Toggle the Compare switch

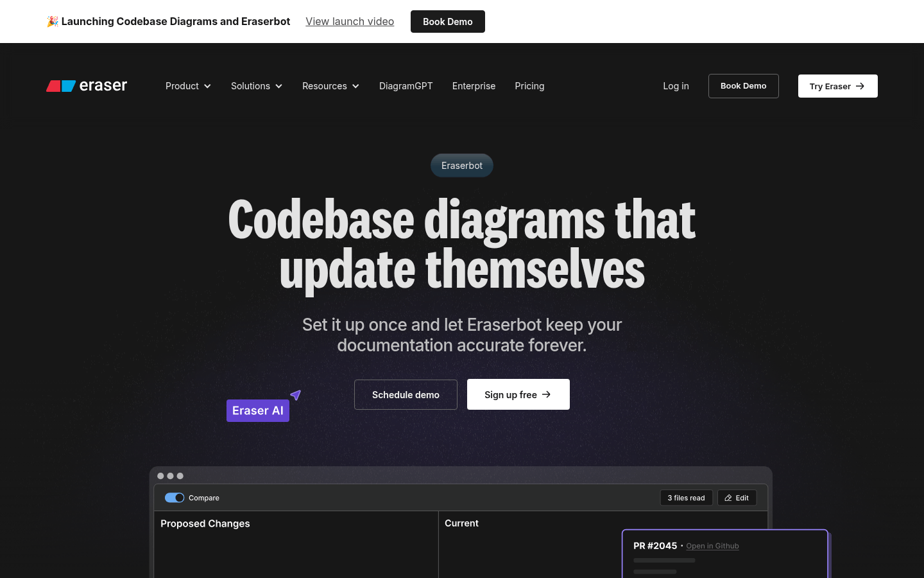pos(175,498)
